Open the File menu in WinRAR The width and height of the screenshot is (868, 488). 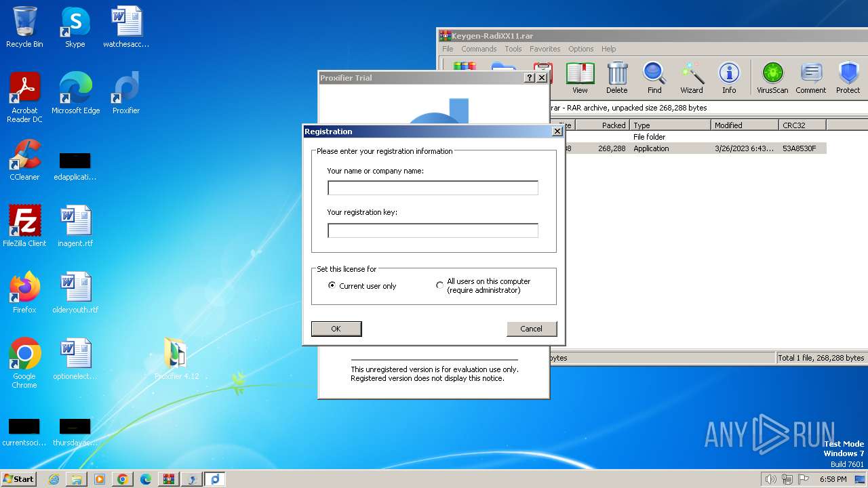448,49
